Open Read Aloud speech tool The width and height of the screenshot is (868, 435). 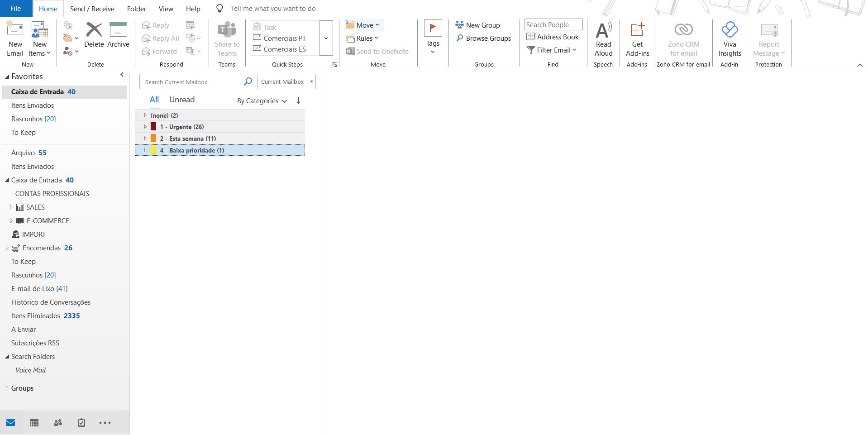[x=603, y=39]
